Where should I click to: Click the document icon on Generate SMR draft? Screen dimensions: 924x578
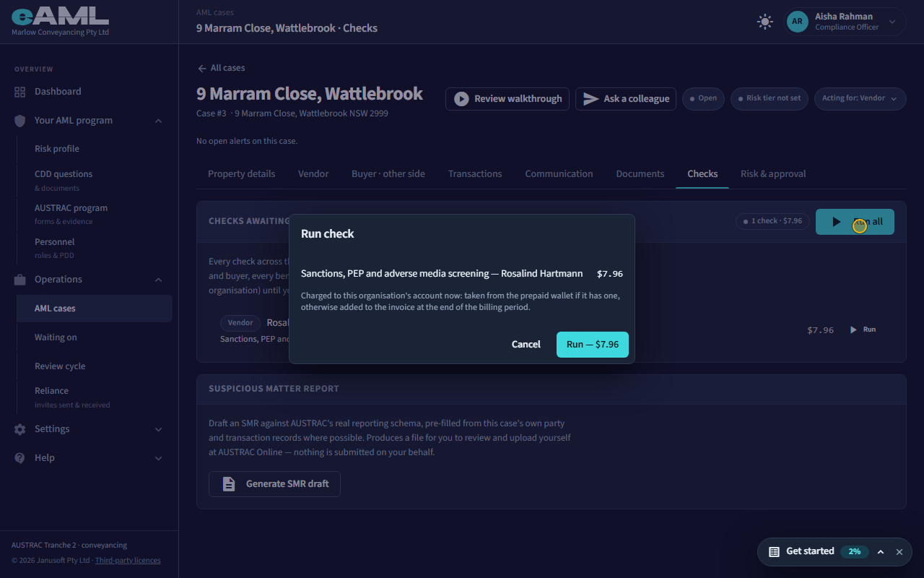pyautogui.click(x=229, y=484)
